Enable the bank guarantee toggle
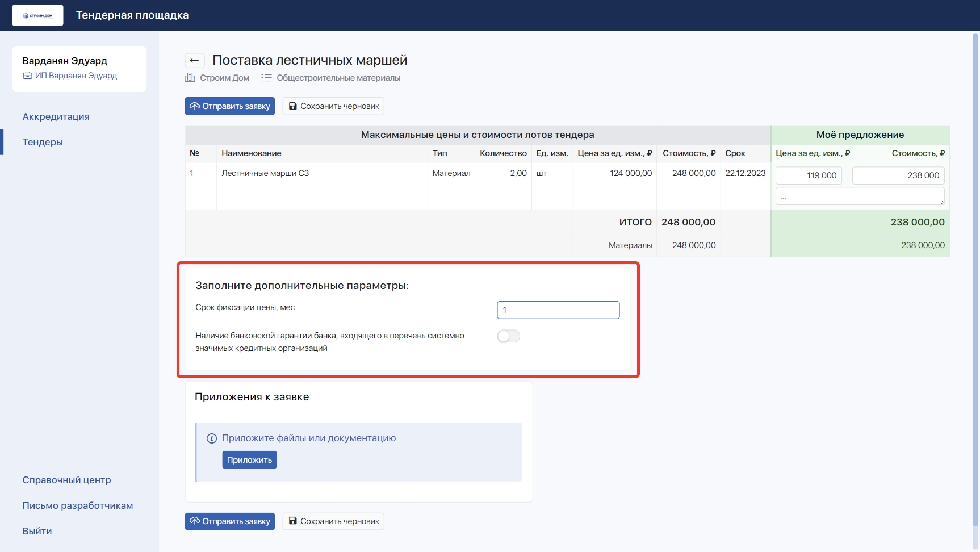980x552 pixels. [508, 336]
